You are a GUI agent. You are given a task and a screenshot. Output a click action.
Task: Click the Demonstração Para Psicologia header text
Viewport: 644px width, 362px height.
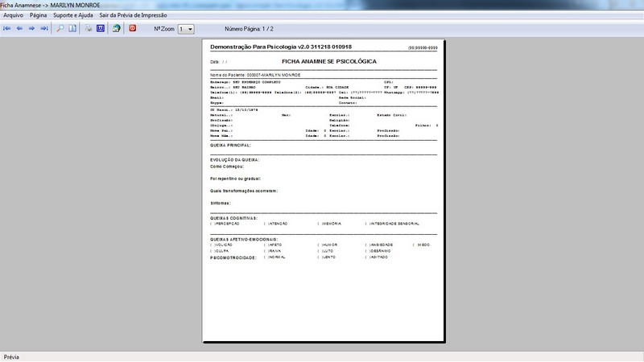[x=281, y=47]
